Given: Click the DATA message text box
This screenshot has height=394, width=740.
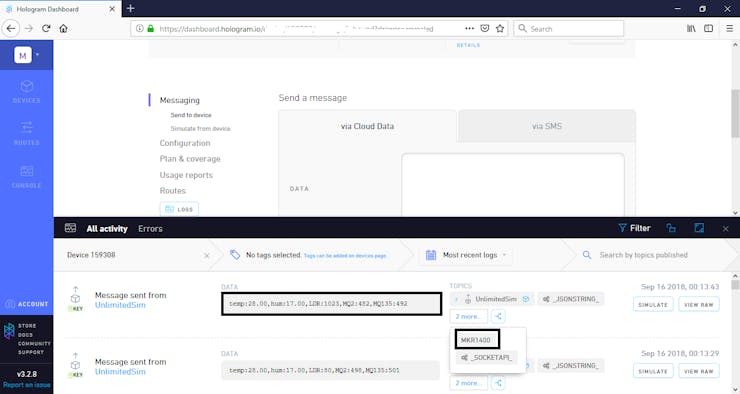Looking at the screenshot, I should [513, 185].
